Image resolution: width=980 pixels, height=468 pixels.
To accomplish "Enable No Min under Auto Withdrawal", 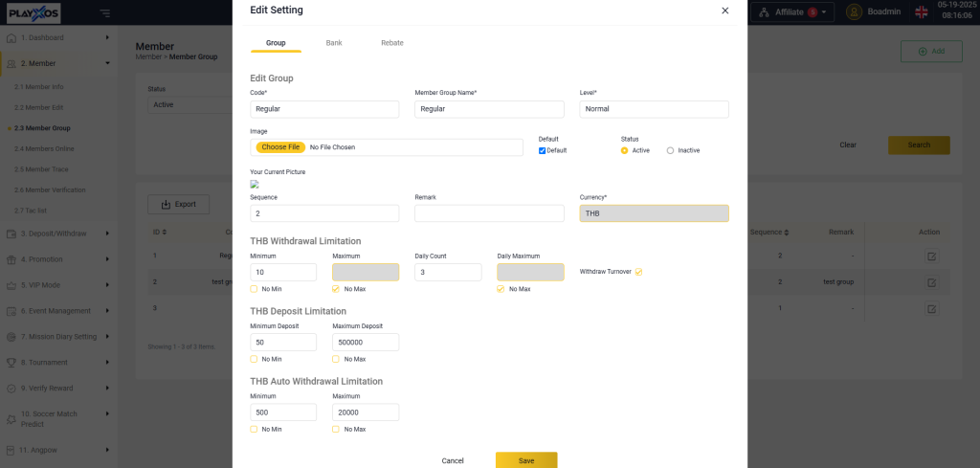I will click(x=254, y=430).
